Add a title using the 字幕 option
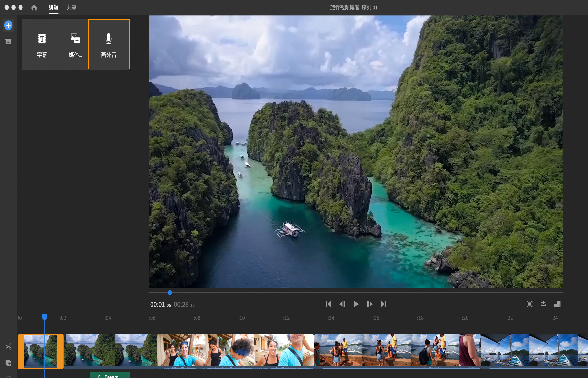The image size is (588, 378). (42, 44)
